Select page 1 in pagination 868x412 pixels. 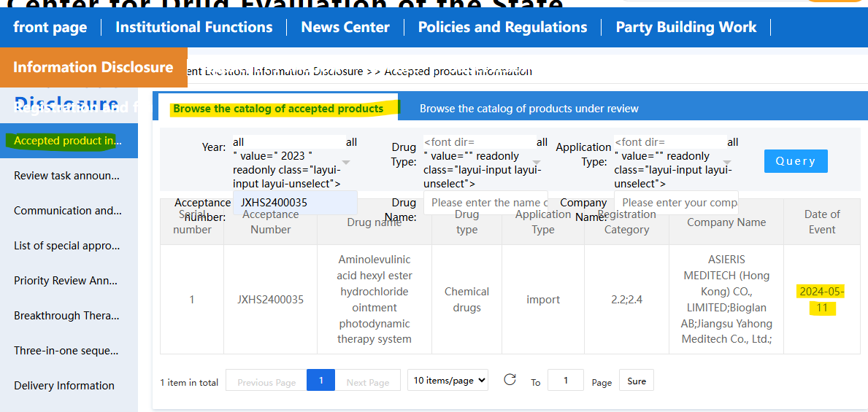(x=320, y=380)
